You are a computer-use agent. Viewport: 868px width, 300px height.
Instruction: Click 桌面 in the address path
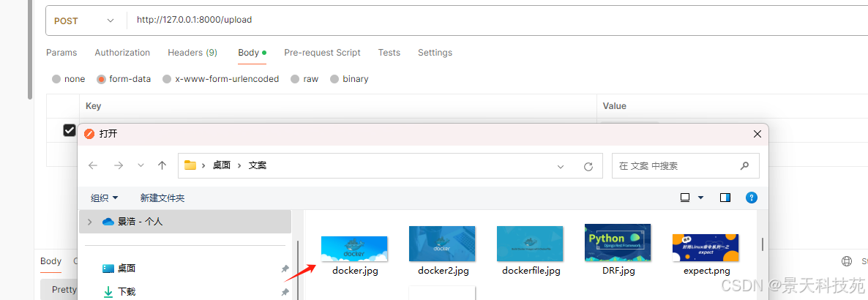pyautogui.click(x=222, y=165)
